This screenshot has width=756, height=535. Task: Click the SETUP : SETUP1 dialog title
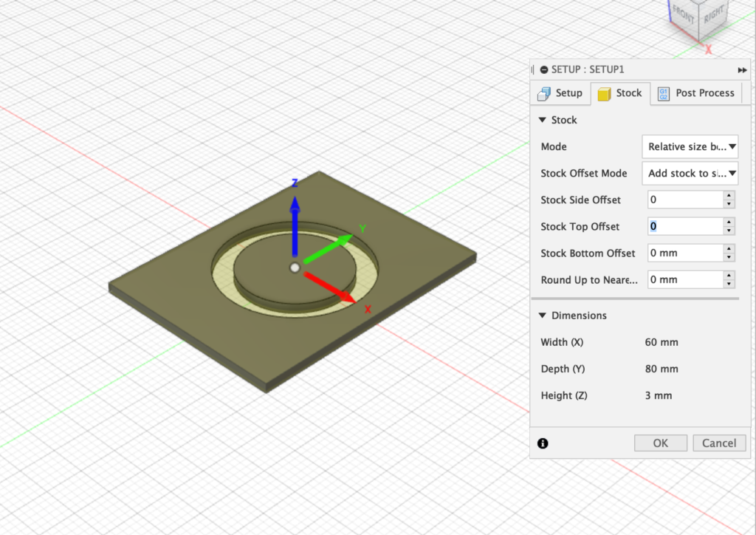pos(588,69)
